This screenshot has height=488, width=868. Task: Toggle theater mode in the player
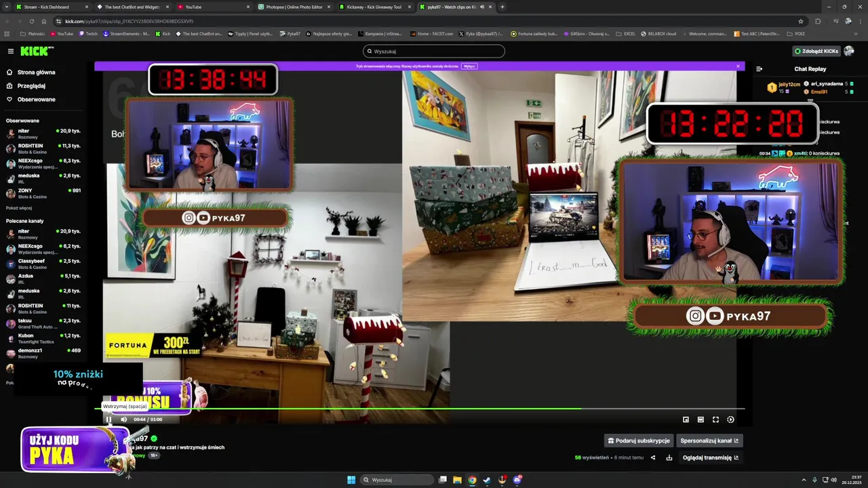point(701,420)
